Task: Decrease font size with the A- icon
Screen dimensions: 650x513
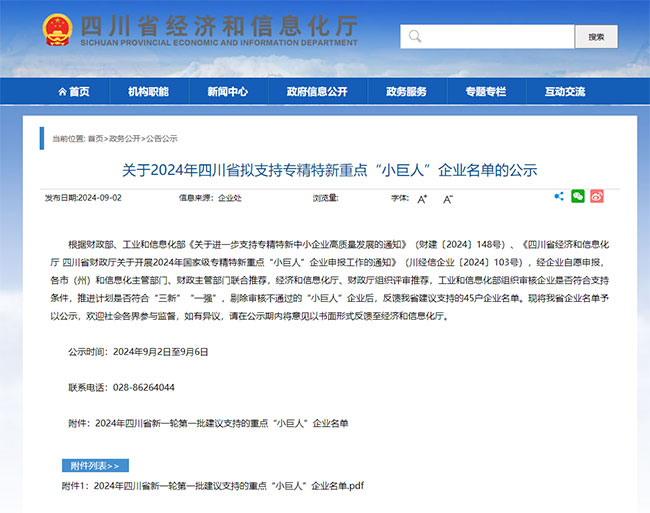Action: [448, 198]
